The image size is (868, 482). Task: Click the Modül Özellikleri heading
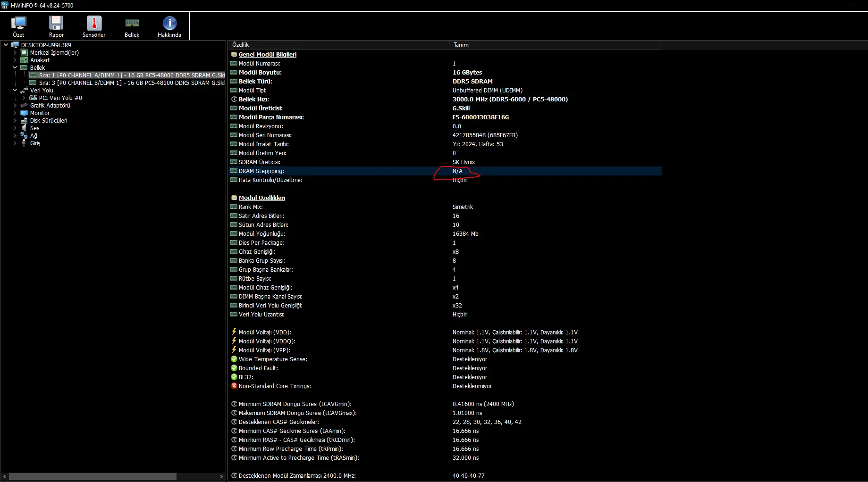point(262,198)
